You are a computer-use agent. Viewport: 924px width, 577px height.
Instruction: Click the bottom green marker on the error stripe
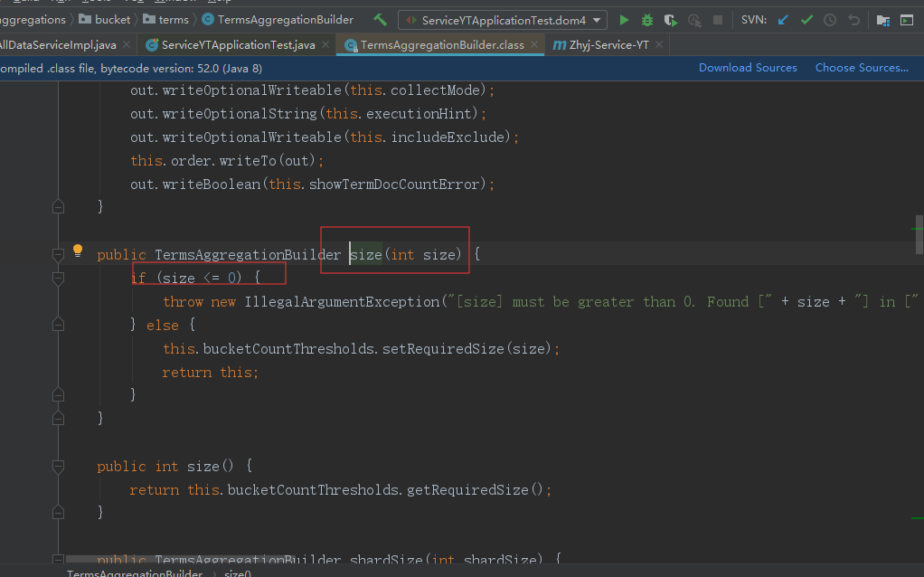coord(918,518)
